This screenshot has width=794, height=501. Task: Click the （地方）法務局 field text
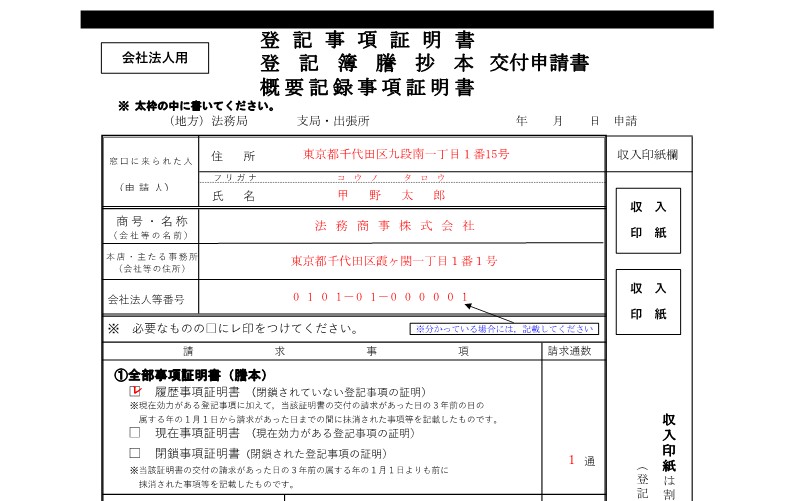tap(208, 121)
